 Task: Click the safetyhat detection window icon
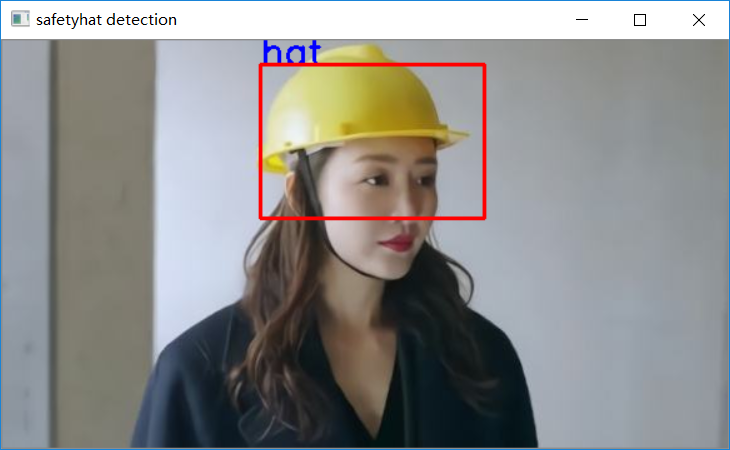(20, 19)
